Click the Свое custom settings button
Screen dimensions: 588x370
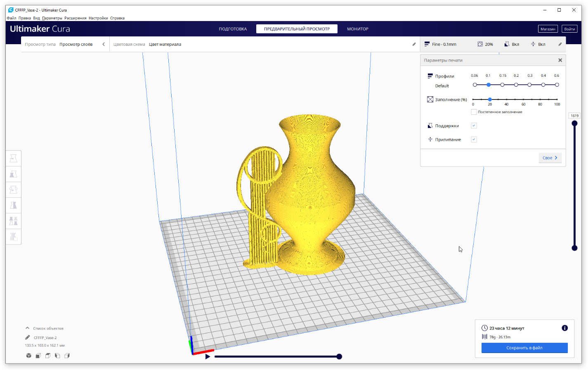click(550, 158)
